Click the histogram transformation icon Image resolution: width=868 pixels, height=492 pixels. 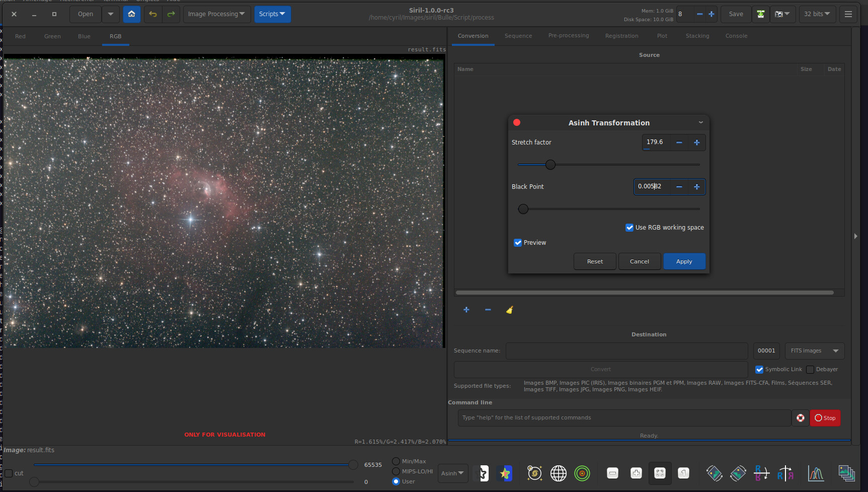pos(815,473)
